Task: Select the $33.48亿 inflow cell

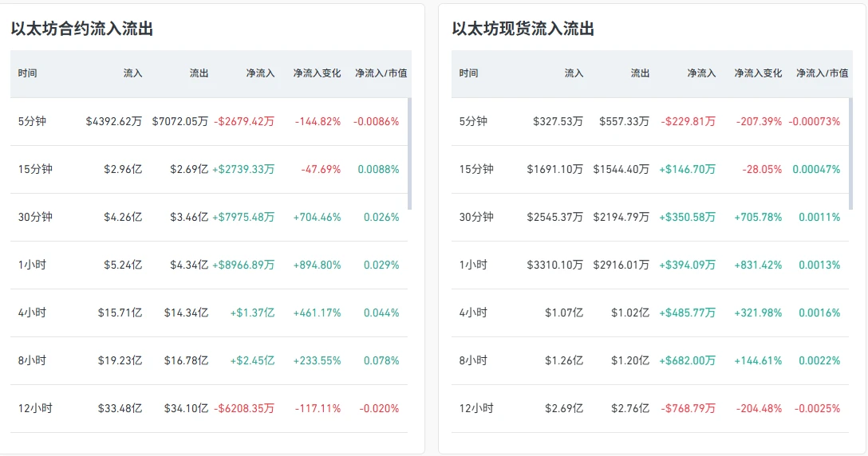Action: pyautogui.click(x=120, y=408)
